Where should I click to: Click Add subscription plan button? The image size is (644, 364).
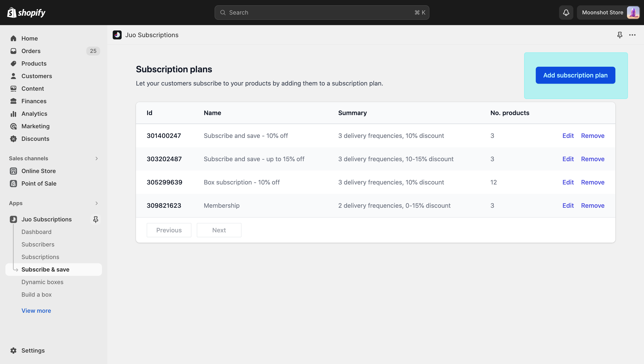click(x=575, y=75)
